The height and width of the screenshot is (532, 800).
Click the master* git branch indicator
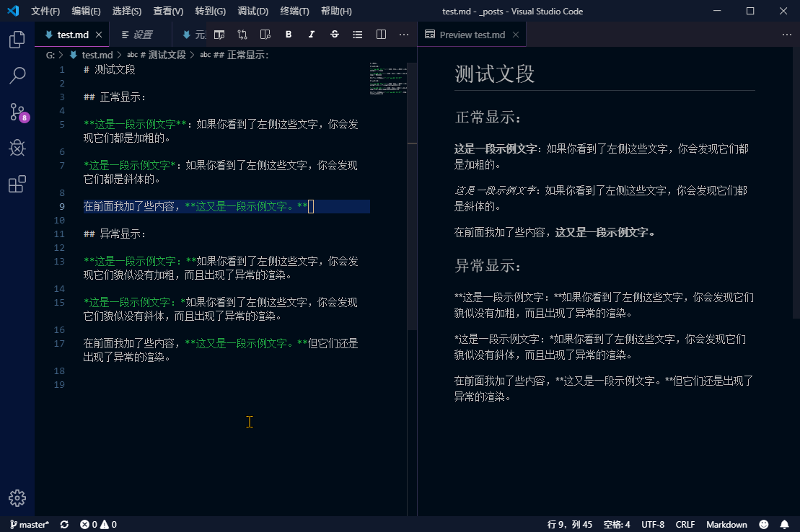click(30, 524)
